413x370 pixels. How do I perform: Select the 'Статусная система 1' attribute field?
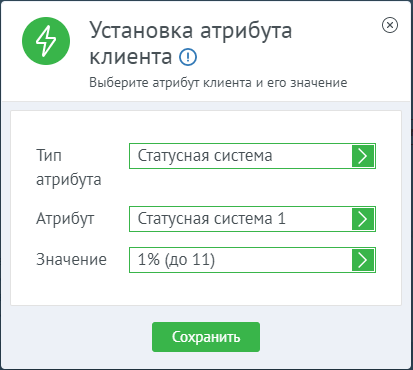coord(252,219)
